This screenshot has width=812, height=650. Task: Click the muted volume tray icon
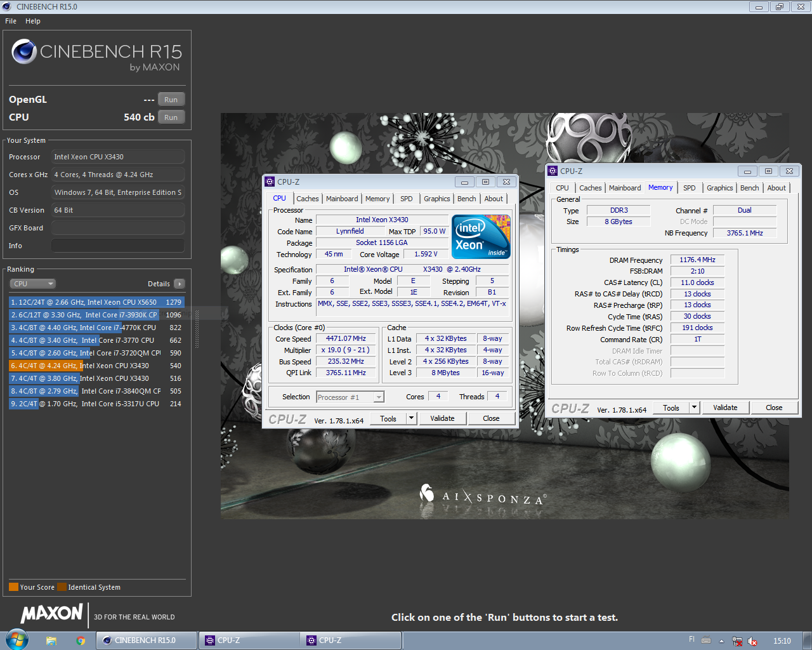752,640
